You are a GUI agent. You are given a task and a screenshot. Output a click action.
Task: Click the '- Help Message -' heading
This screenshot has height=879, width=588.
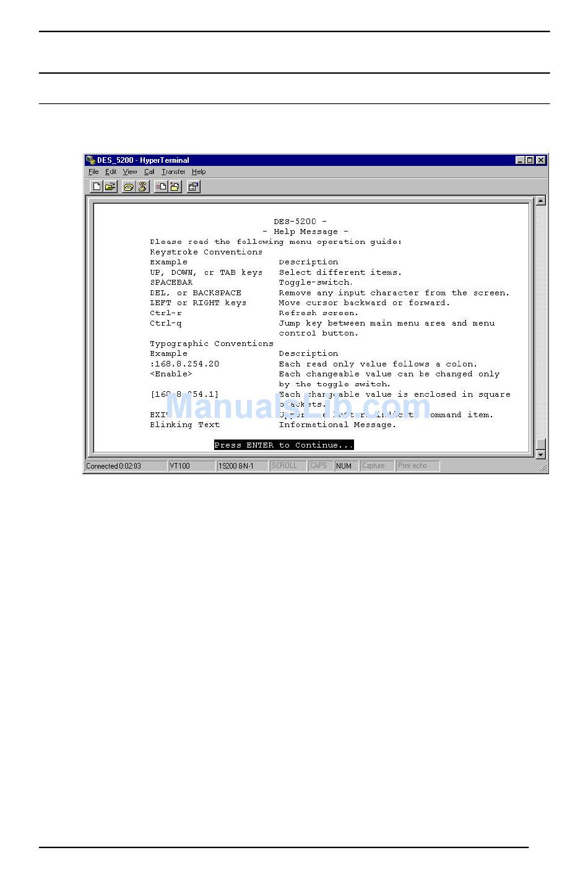click(306, 232)
